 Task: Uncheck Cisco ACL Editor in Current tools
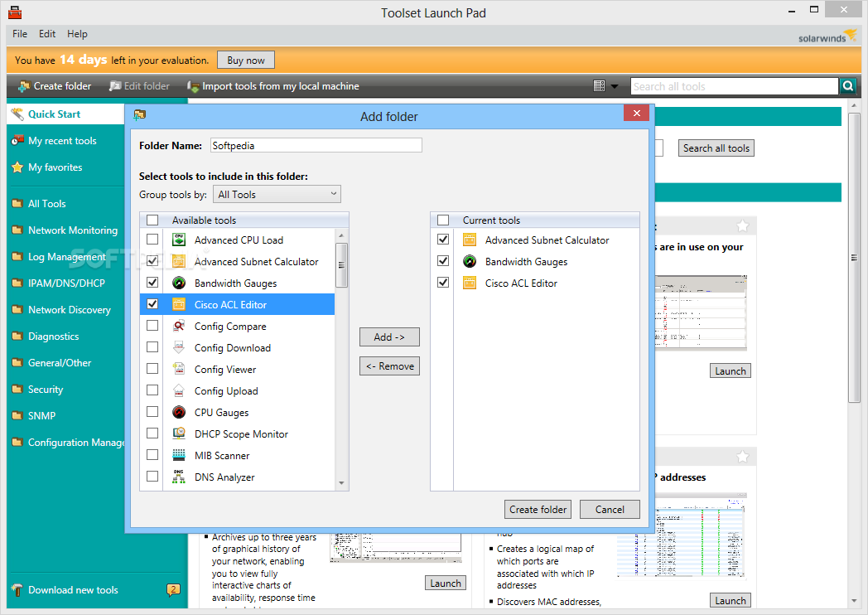[x=443, y=283]
